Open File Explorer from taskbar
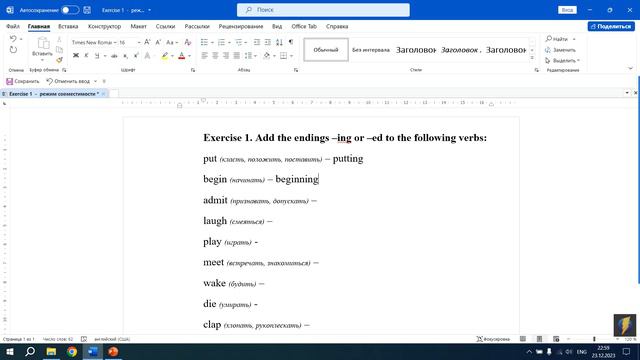 pyautogui.click(x=51, y=351)
